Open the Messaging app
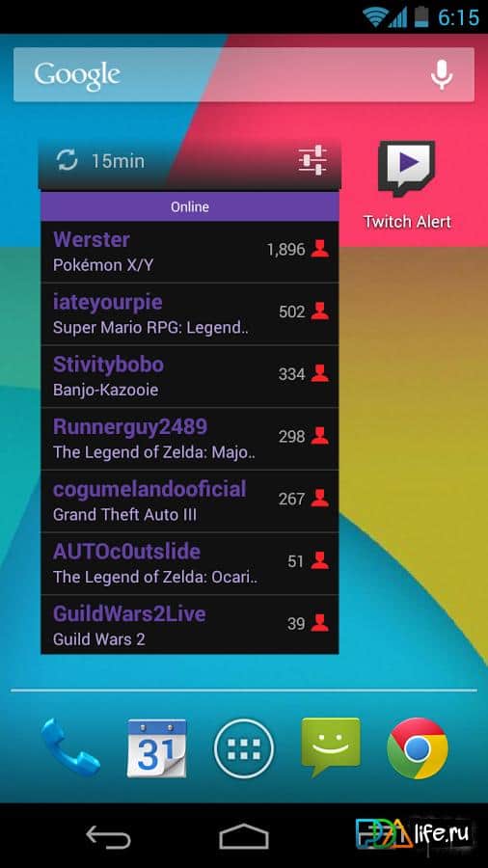This screenshot has width=488, height=868. (331, 747)
